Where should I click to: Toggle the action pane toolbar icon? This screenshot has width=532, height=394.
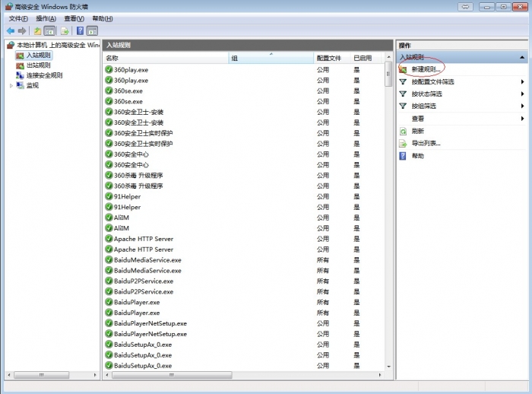tap(92, 31)
